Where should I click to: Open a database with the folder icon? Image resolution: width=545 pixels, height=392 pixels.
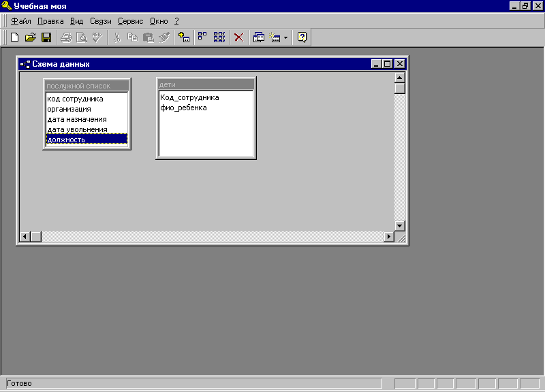click(x=31, y=37)
